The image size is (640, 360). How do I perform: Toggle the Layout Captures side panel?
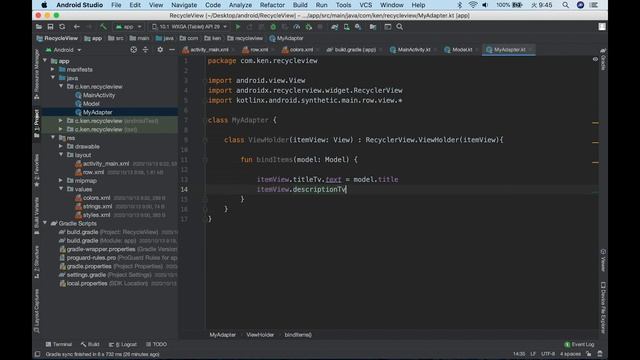37,311
